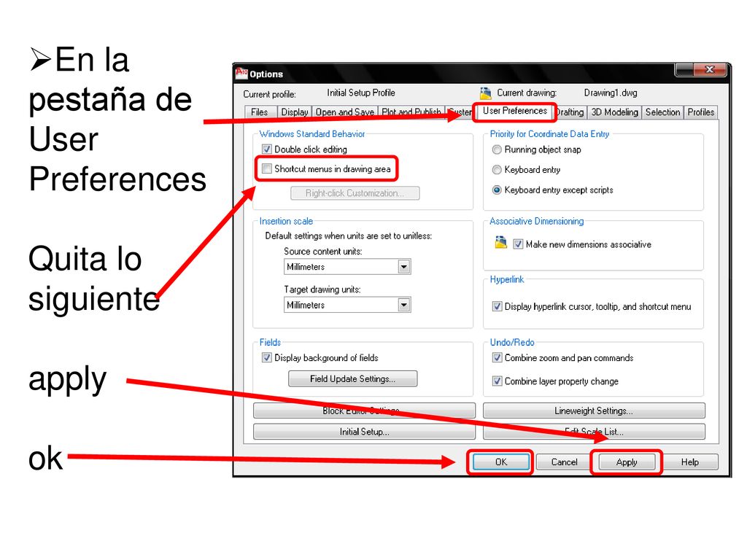Open the Profiles tab

click(x=701, y=112)
